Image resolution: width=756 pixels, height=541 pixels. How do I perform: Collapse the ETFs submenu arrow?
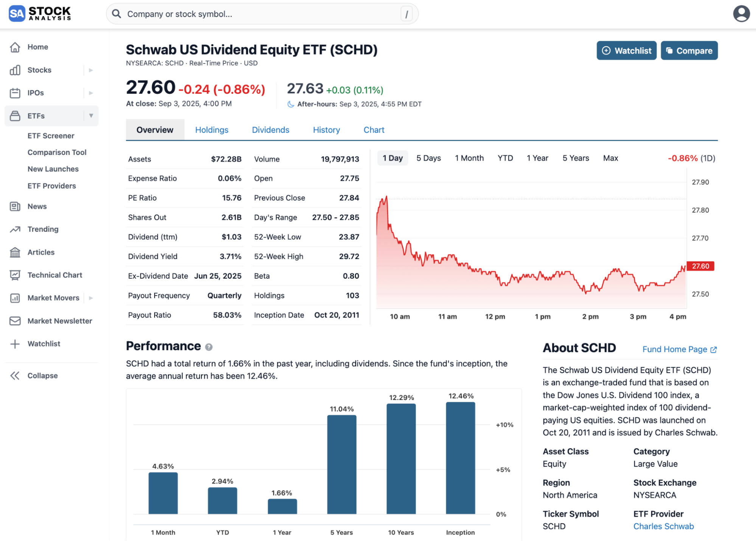point(91,116)
